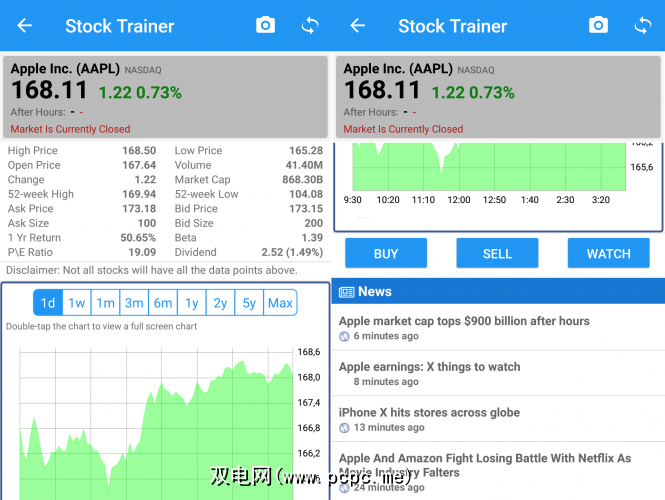Tap the WATCH button
665x500 pixels.
pos(609,253)
